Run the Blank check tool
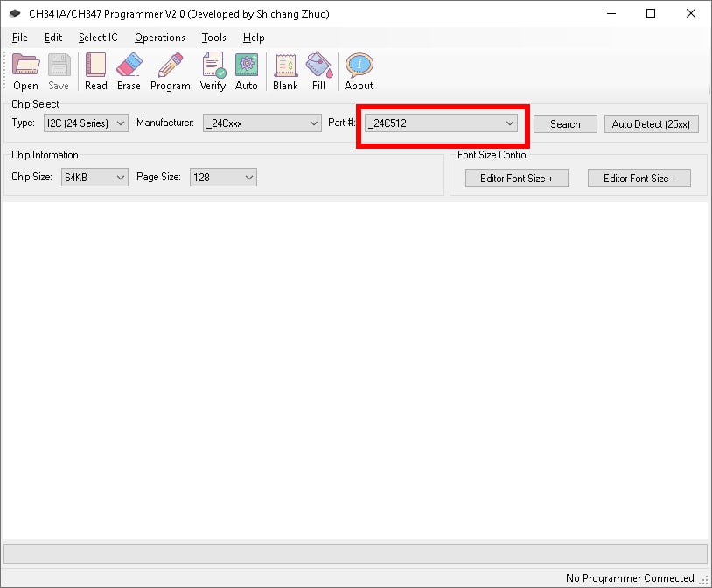This screenshot has width=712, height=588. point(285,72)
